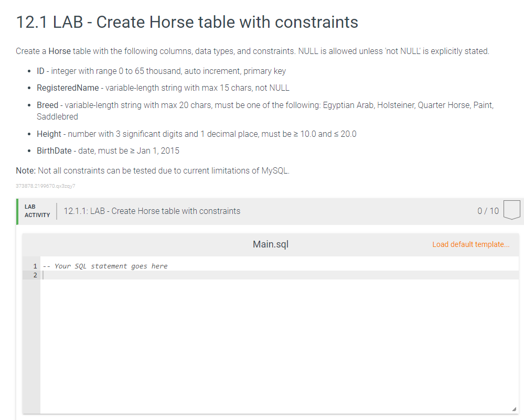Click the Main.sql file title
Viewport: 524px width, 420px height.
point(270,244)
